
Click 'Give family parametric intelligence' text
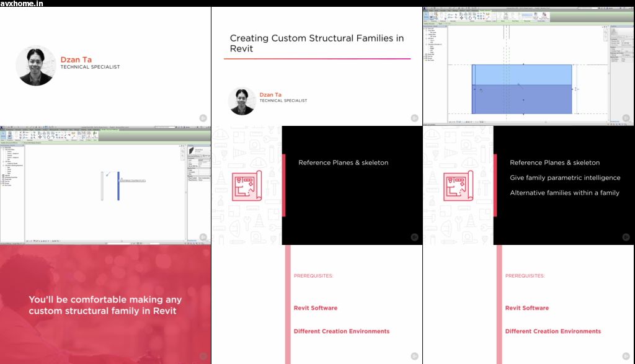click(565, 178)
